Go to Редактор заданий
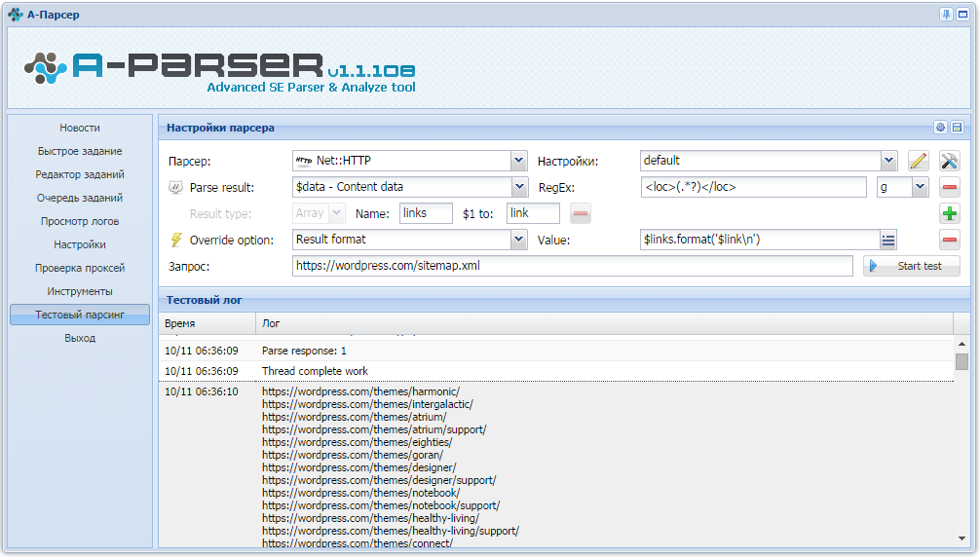This screenshot has height=557, width=980. (79, 174)
